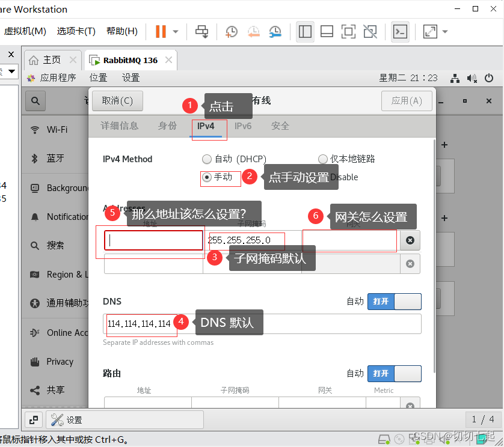
Task: Click the show library sidebar toolbar icon
Action: point(305,31)
